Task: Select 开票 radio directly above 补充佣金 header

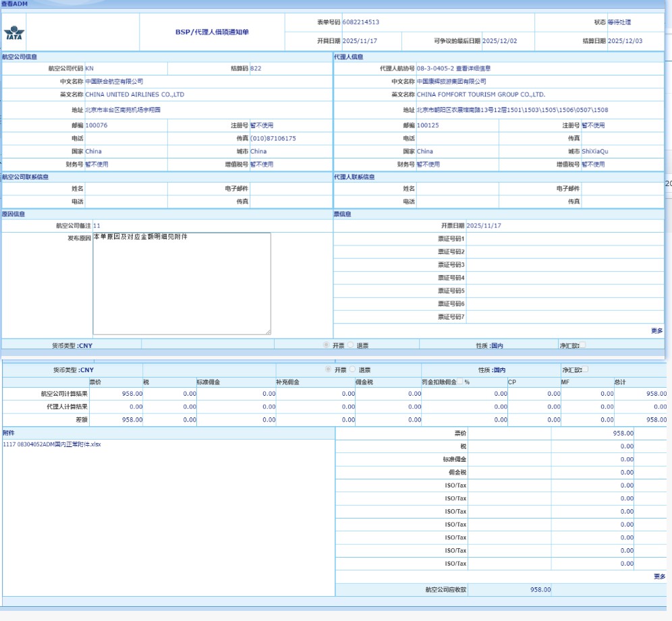Action: (x=327, y=369)
